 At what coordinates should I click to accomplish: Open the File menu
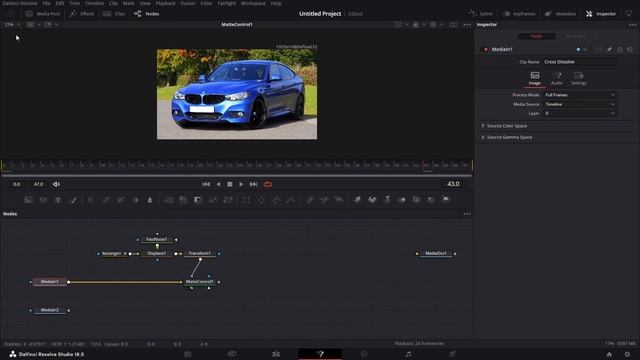[47, 3]
